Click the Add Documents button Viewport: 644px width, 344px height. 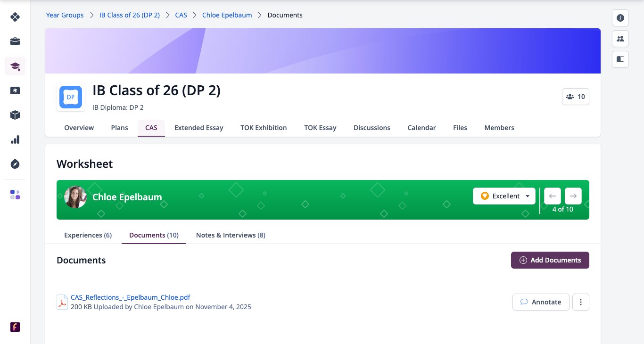tap(550, 260)
